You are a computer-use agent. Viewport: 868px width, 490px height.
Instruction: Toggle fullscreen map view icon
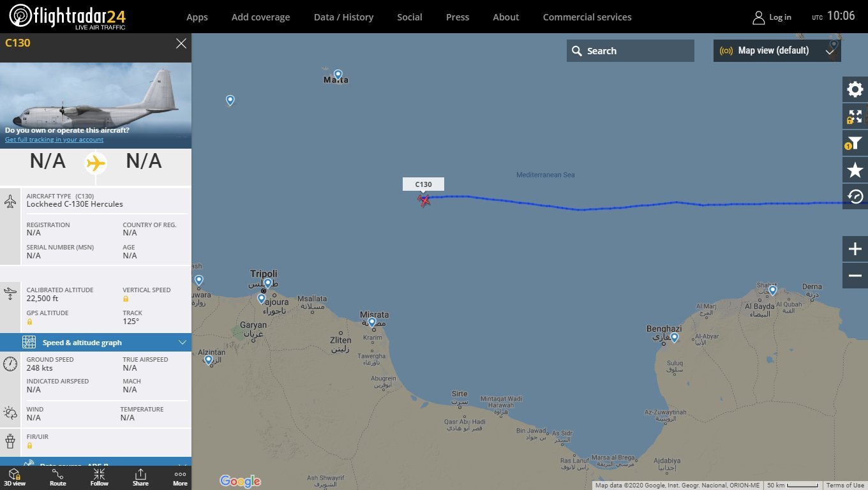pyautogui.click(x=855, y=116)
